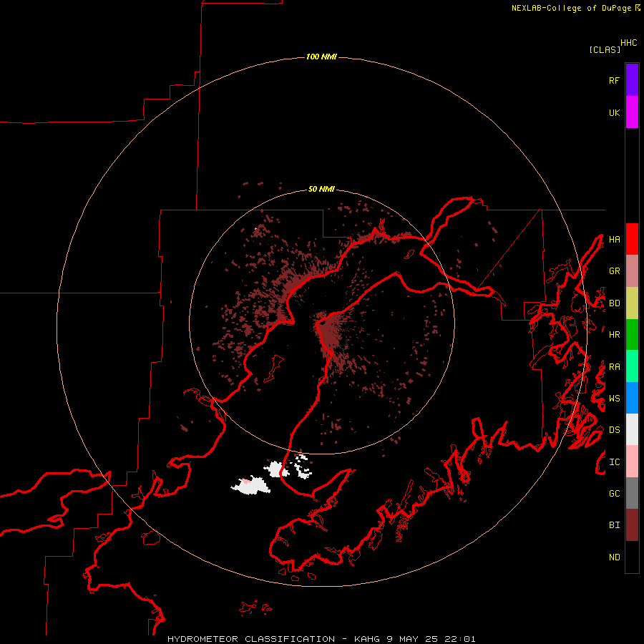Screen dimensions: 644x644
Task: Select the HR green legend swatch
Action: (632, 334)
